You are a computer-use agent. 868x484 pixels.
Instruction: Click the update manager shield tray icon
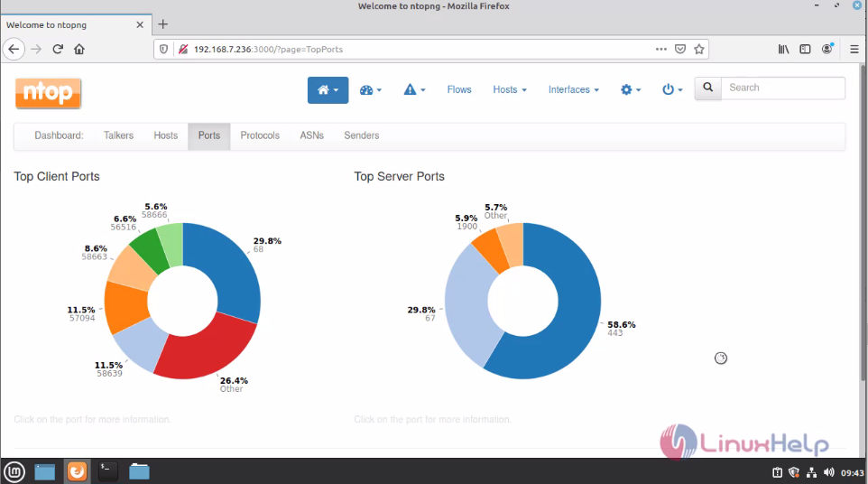[x=794, y=472]
